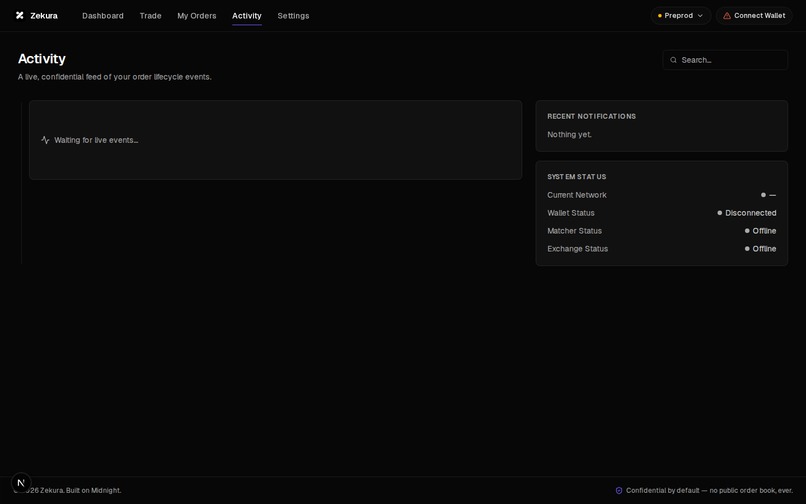This screenshot has width=806, height=504.
Task: Click the status dot in the Matcher Status row
Action: [747, 231]
